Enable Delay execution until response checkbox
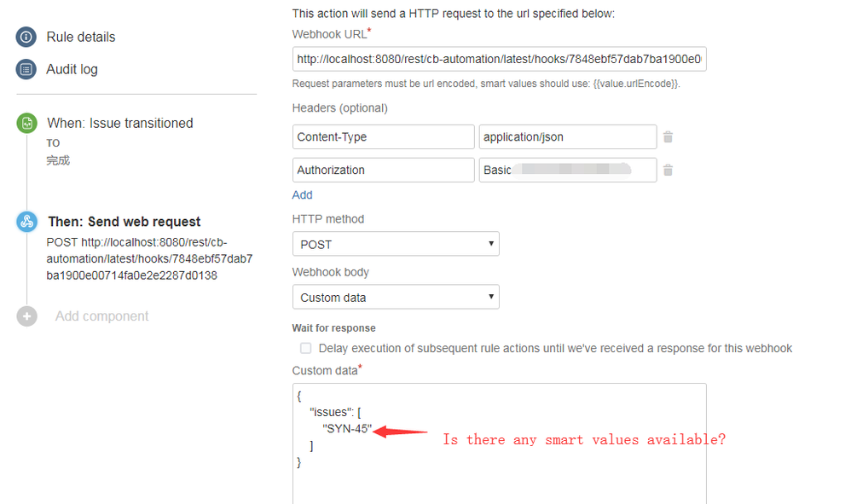The image size is (851, 504). coord(306,348)
